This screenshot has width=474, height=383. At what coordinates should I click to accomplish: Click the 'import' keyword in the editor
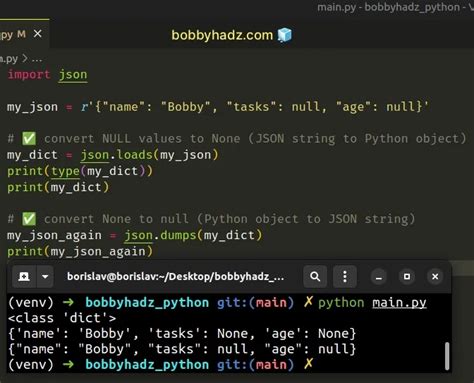29,74
